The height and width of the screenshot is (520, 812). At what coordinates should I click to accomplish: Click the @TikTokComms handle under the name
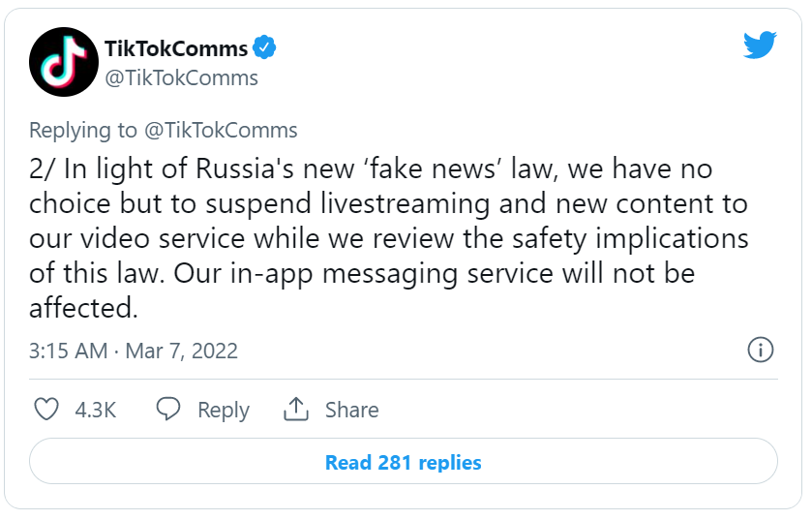click(181, 78)
